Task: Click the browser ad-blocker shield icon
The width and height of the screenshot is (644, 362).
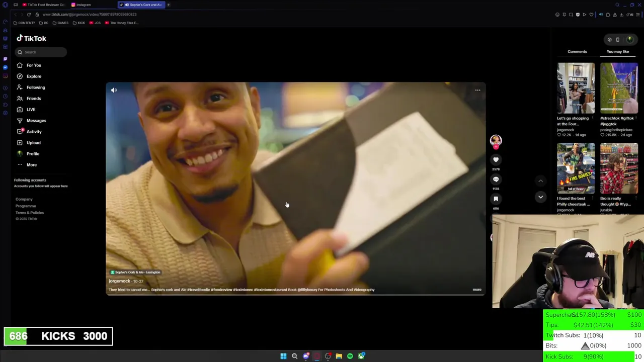Action: point(578,15)
